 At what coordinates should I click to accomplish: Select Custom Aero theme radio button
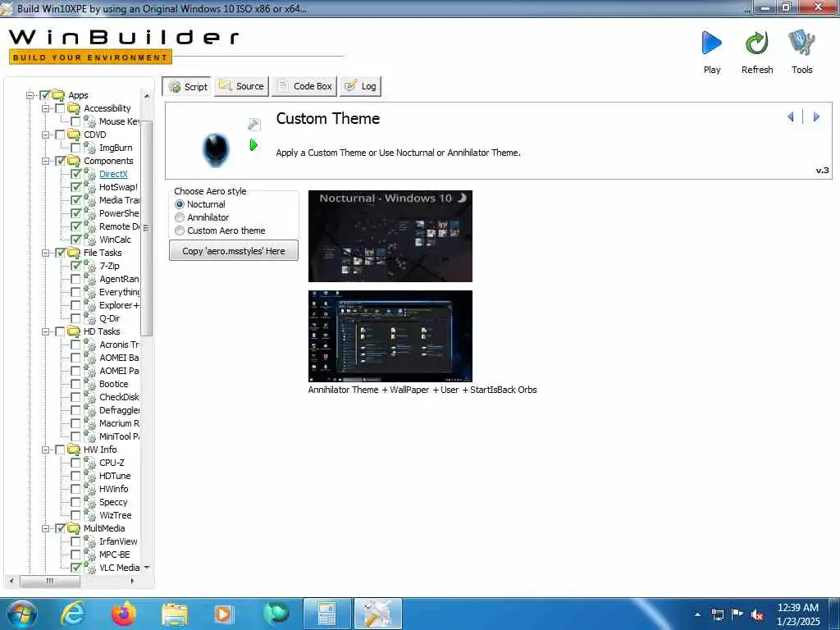(180, 231)
